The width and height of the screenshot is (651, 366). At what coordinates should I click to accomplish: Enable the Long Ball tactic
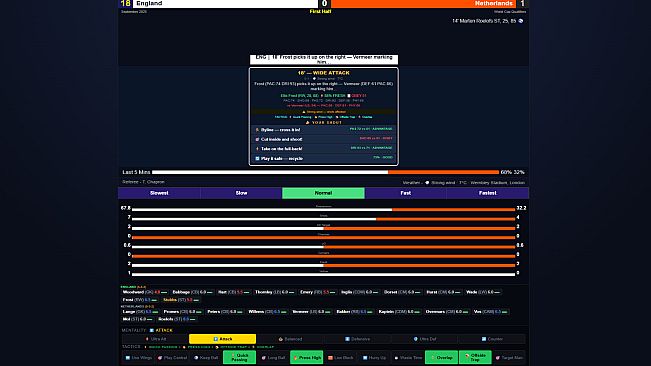pyautogui.click(x=273, y=357)
